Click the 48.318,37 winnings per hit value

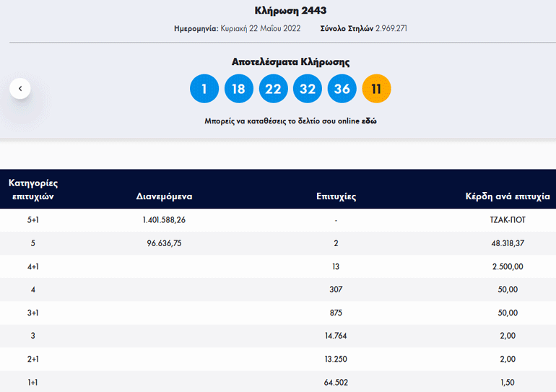[x=508, y=243]
